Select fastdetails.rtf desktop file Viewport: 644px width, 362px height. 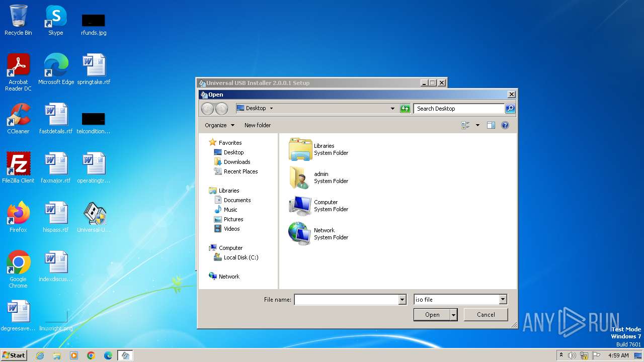(x=56, y=119)
